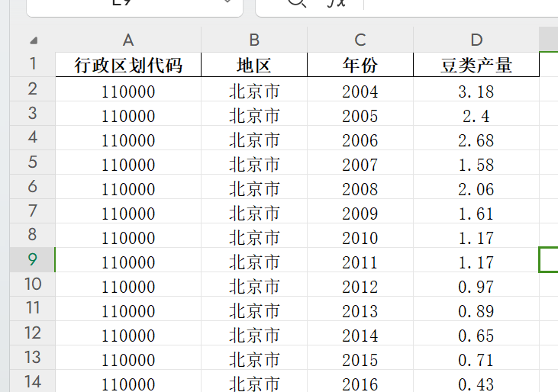Select row 4 header
Viewport: 558px width, 392px height.
[x=32, y=137]
